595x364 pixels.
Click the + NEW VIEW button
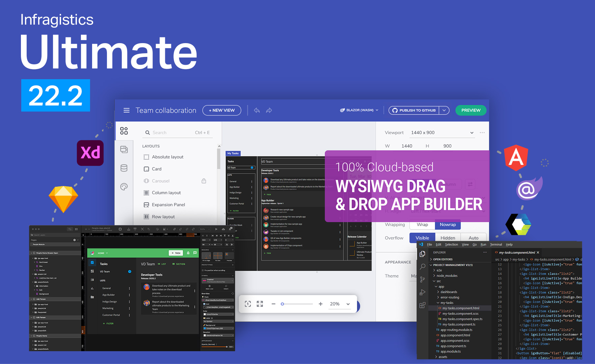[x=222, y=110]
